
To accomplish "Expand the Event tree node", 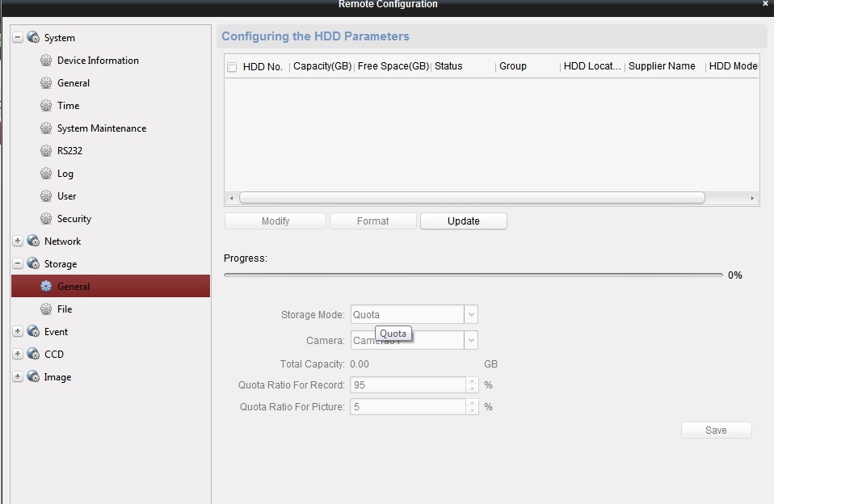I will click(x=18, y=332).
